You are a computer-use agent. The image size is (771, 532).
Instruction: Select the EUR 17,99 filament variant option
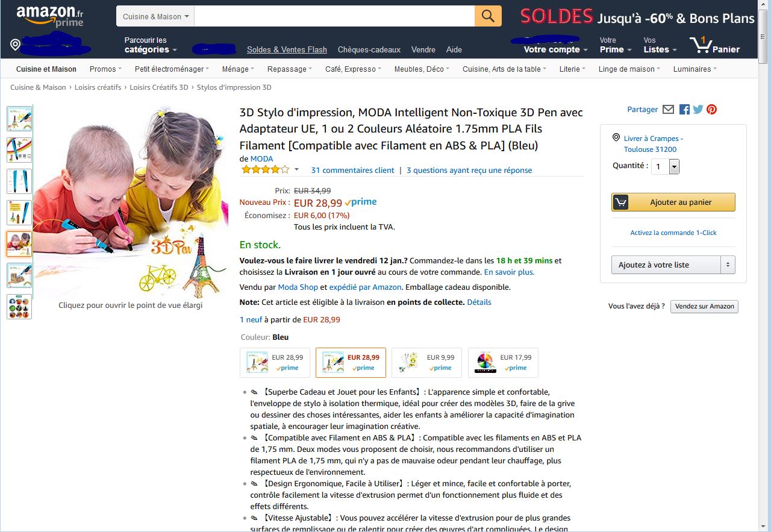click(x=503, y=363)
